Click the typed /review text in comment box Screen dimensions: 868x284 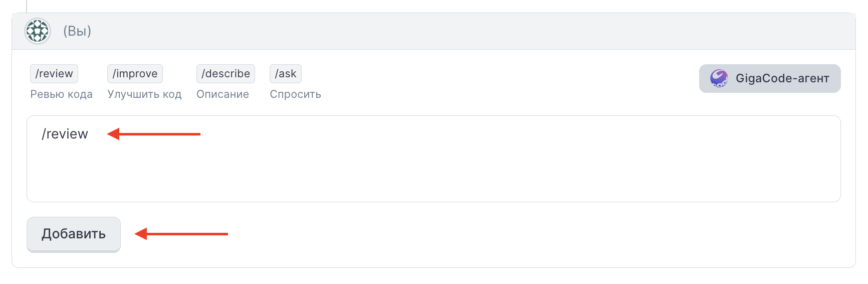click(x=65, y=134)
